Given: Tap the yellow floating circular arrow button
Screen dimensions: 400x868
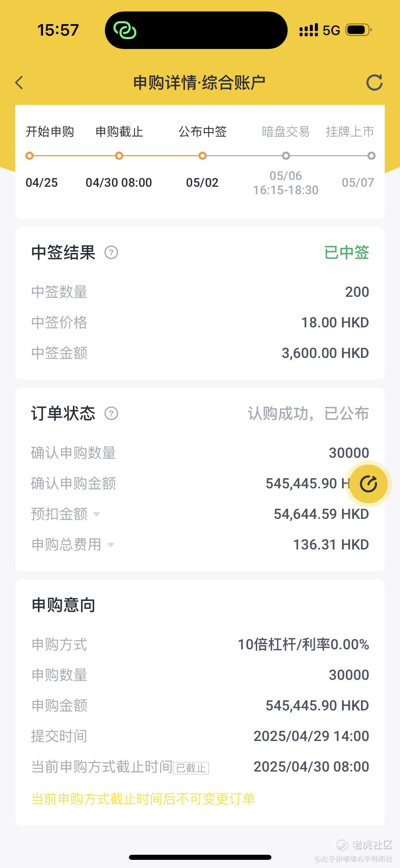Looking at the screenshot, I should click(369, 484).
